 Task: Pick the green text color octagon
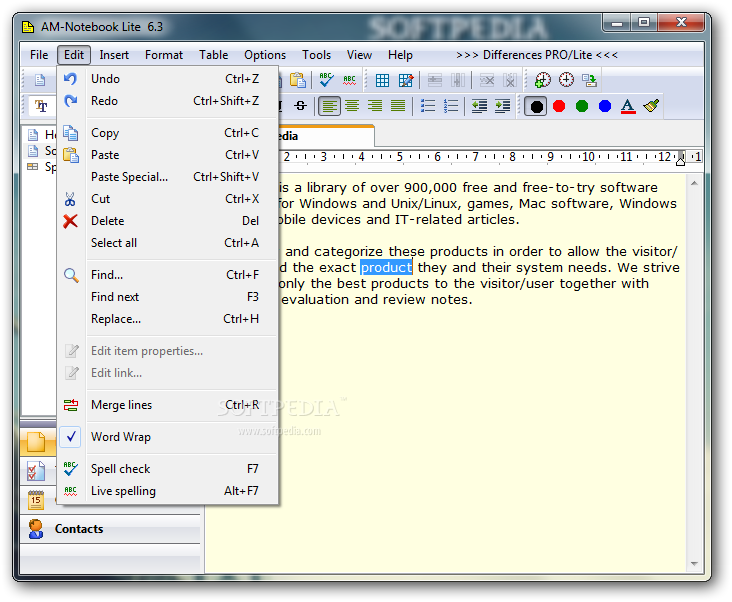click(582, 106)
